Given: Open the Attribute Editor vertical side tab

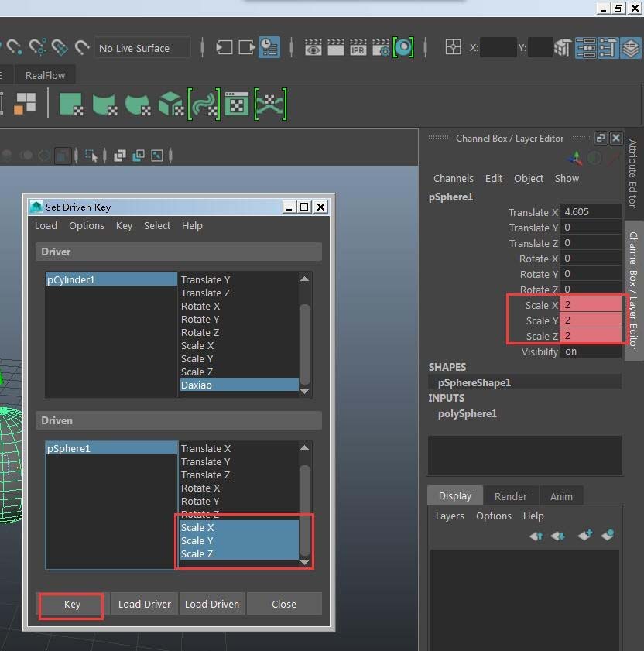Looking at the screenshot, I should pyautogui.click(x=632, y=173).
